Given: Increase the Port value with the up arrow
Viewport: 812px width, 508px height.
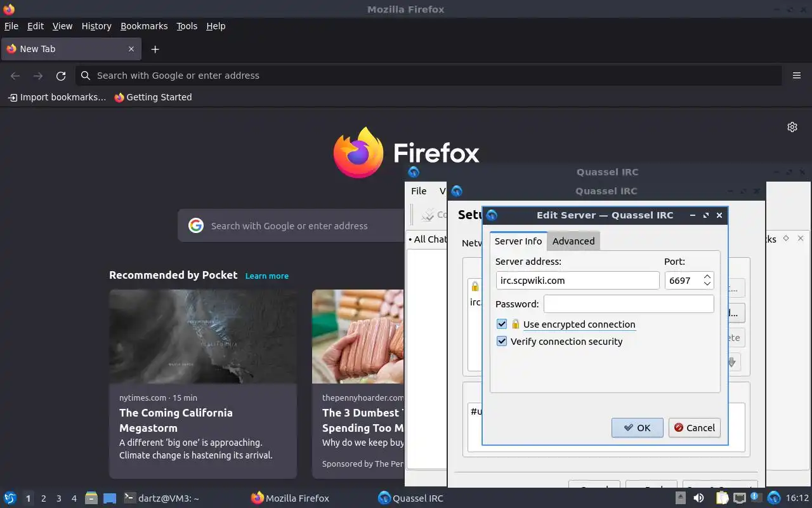Looking at the screenshot, I should [707, 276].
